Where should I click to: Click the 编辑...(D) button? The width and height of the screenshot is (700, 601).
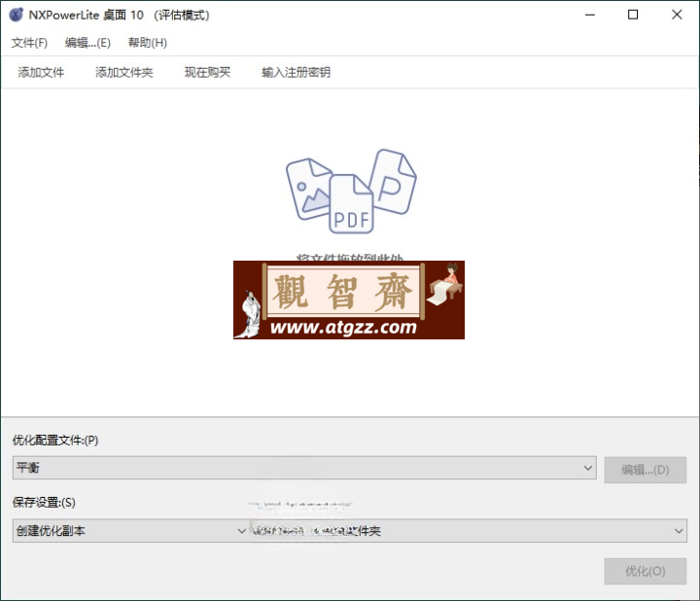click(646, 470)
